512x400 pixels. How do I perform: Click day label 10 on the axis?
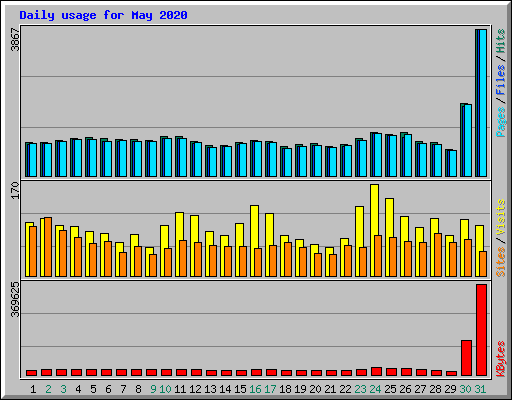(165, 389)
